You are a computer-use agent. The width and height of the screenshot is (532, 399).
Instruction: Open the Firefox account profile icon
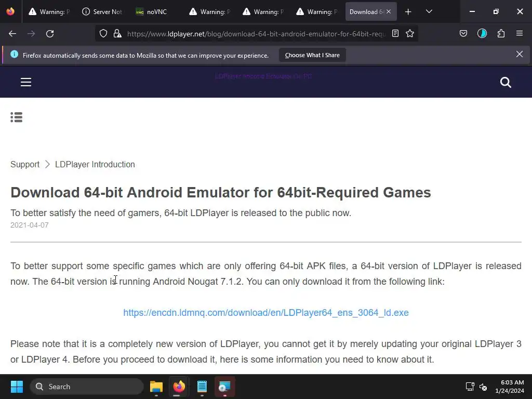point(482,33)
